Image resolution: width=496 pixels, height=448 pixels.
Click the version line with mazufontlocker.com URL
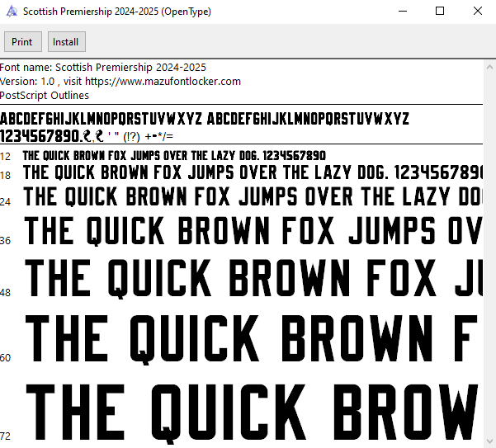tap(120, 82)
